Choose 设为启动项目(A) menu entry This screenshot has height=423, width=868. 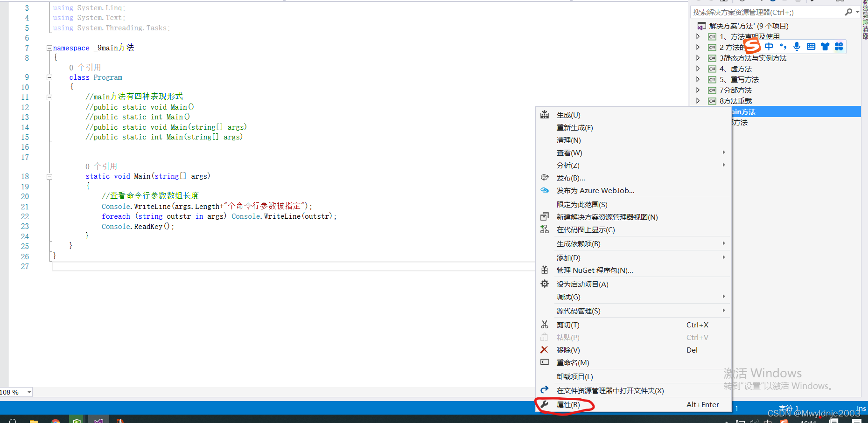tap(633, 284)
